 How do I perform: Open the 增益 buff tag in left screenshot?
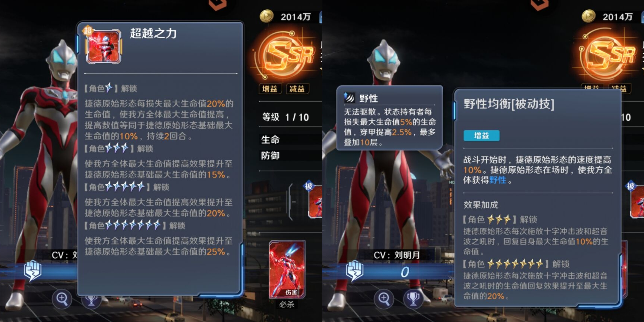[x=270, y=89]
